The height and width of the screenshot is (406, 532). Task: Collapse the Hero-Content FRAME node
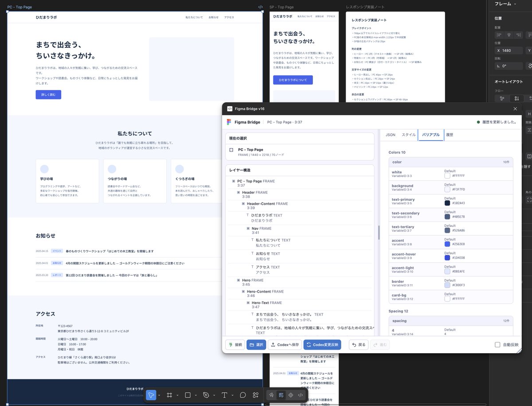(243, 292)
